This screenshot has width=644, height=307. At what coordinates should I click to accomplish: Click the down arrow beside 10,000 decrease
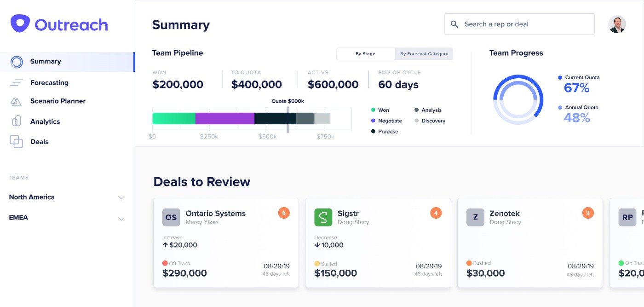tap(317, 245)
